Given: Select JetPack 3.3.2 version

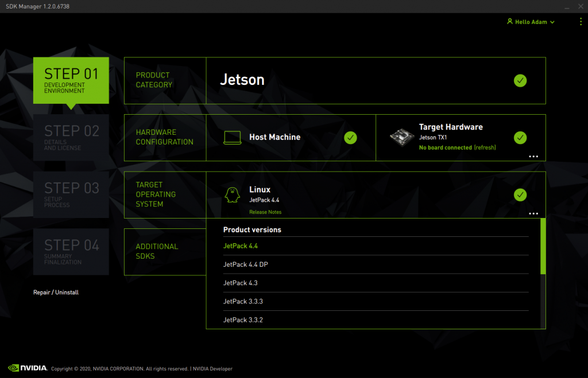Looking at the screenshot, I should (376, 320).
